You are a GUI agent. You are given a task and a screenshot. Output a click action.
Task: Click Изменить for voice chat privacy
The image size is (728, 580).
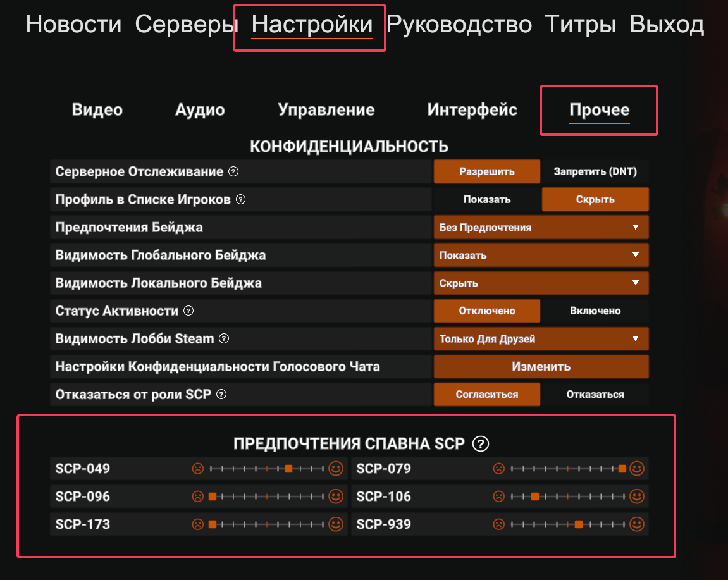(x=541, y=367)
